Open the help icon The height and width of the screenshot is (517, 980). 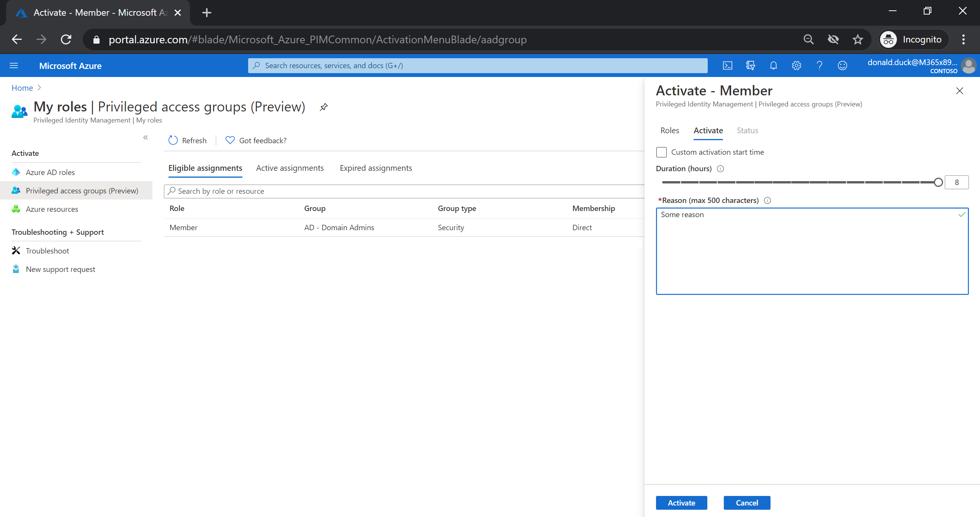click(x=819, y=65)
